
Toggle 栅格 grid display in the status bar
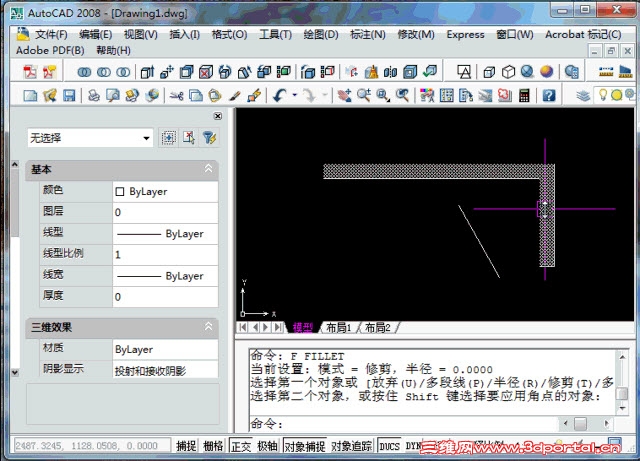pos(213,446)
